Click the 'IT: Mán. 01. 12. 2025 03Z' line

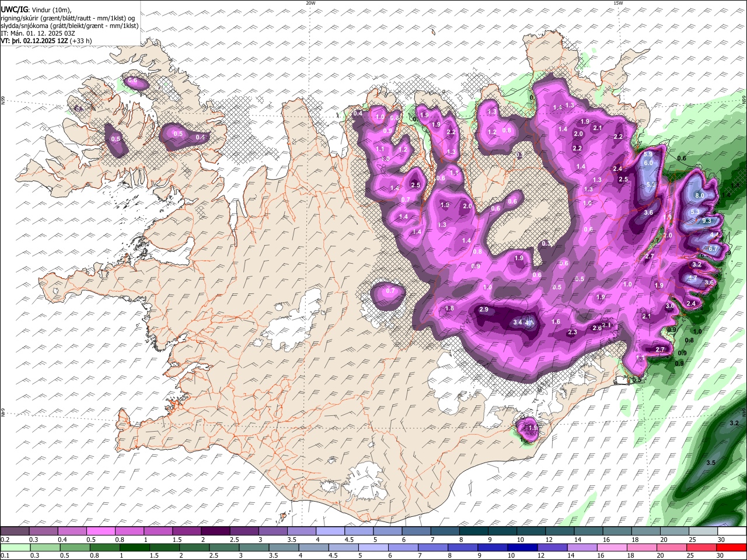pyautogui.click(x=38, y=33)
